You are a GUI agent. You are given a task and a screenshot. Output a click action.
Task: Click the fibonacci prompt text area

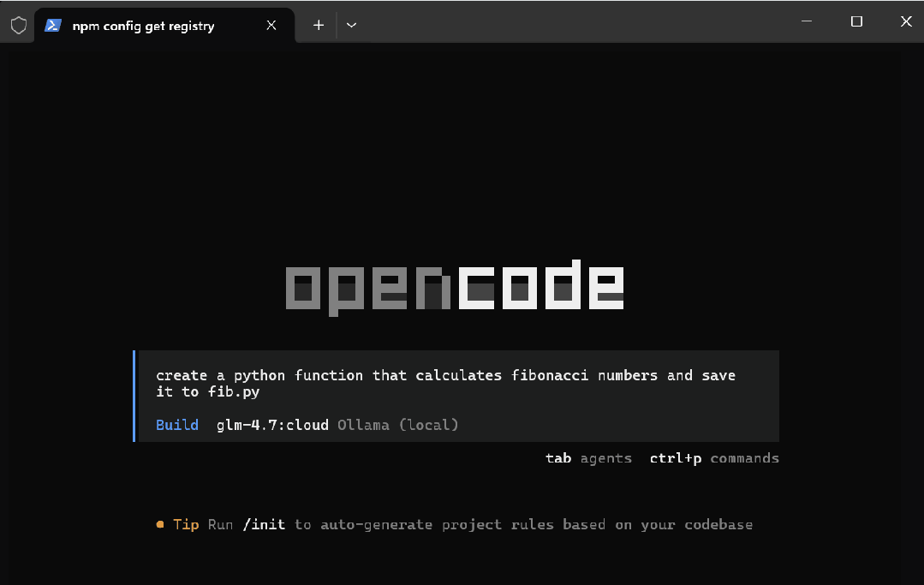pyautogui.click(x=445, y=375)
